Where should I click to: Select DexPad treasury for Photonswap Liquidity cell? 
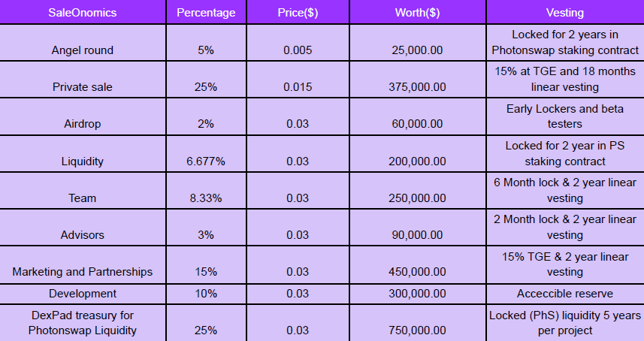83,323
